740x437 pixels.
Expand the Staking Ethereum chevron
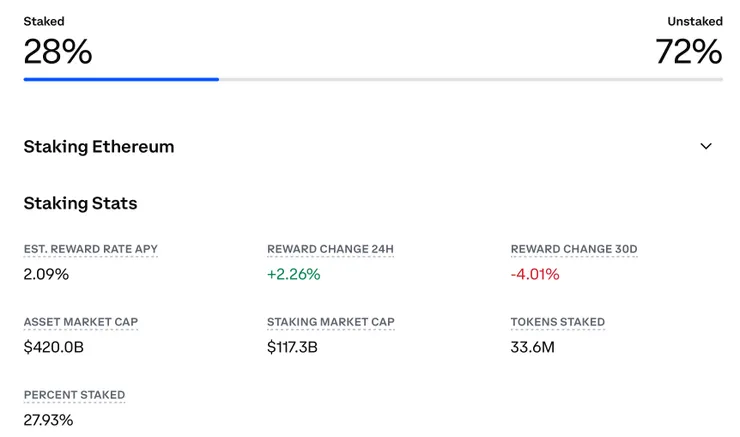(706, 146)
